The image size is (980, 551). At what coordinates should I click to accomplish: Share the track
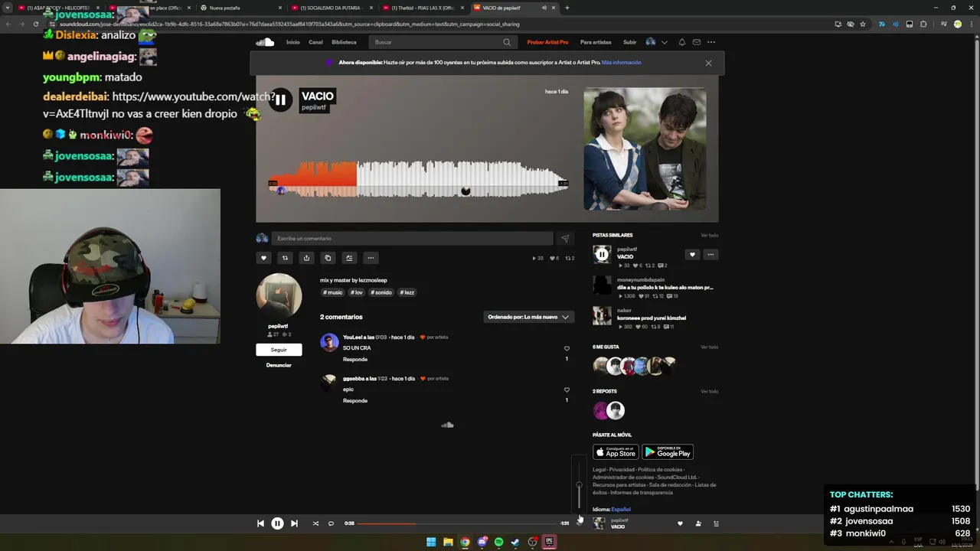point(306,258)
